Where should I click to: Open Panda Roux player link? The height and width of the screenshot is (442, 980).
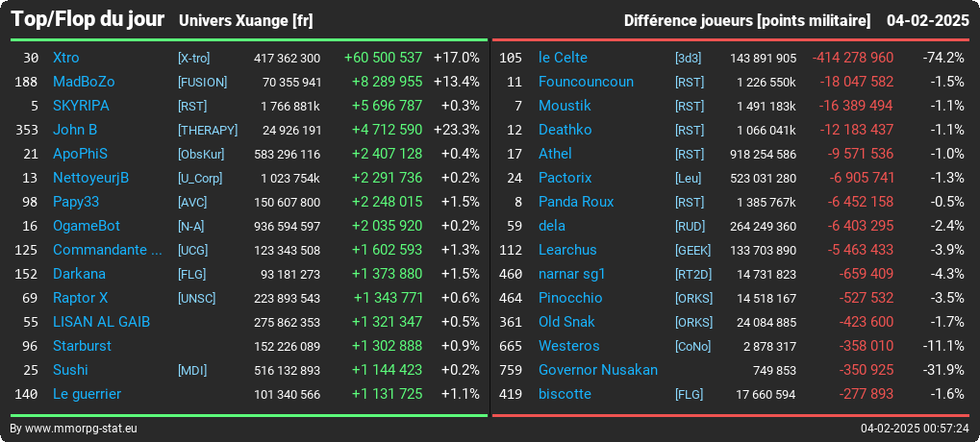coord(576,202)
